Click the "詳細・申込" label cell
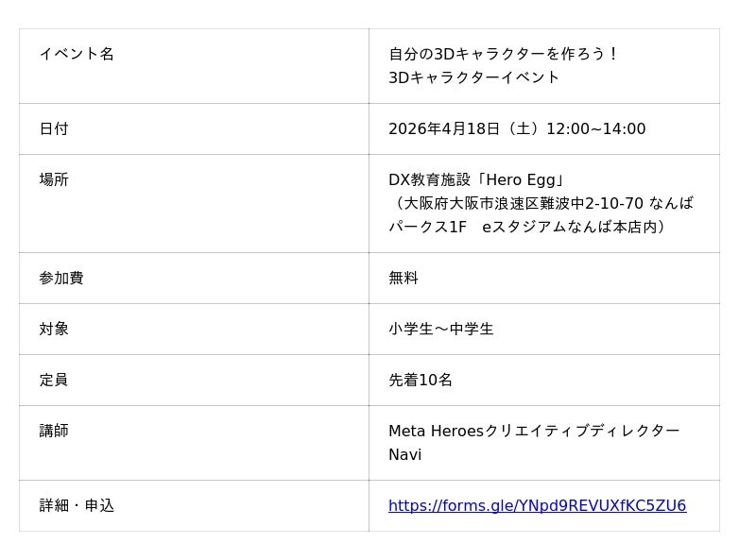Viewport: 756px width, 560px height. click(x=77, y=506)
